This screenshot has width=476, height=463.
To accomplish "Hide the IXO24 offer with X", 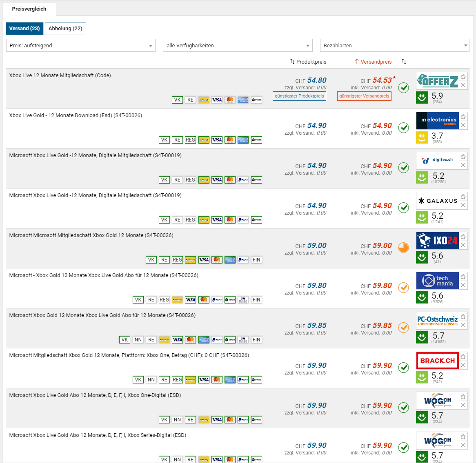I will [x=463, y=245].
